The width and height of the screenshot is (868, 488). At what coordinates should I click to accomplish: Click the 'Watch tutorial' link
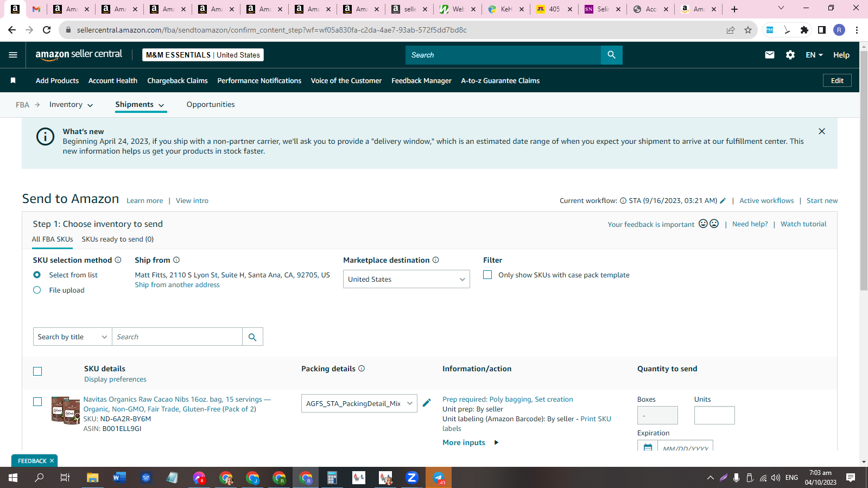803,224
